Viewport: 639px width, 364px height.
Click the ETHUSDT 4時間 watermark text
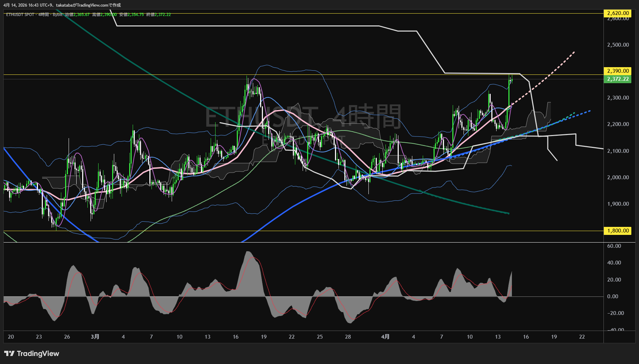303,117
